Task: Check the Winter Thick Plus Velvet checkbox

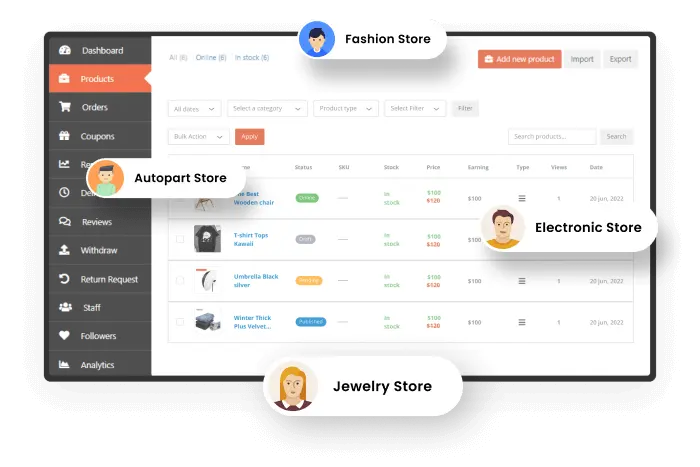Action: click(180, 322)
